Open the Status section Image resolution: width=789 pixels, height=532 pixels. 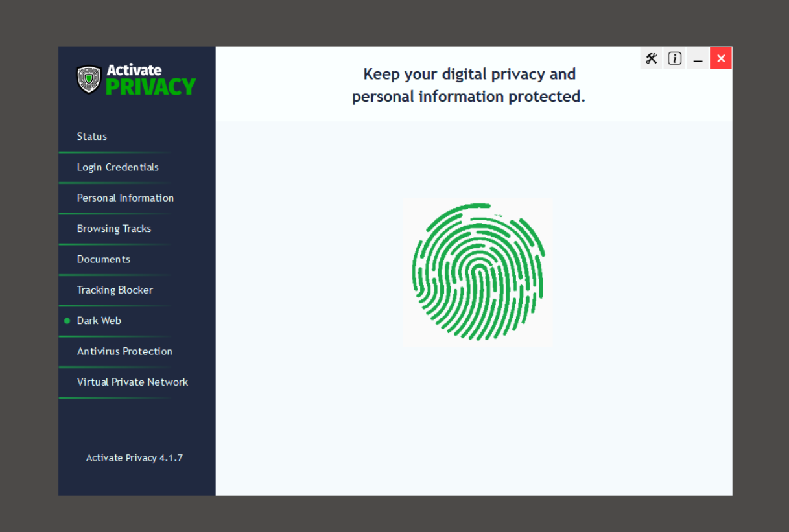tap(137, 137)
